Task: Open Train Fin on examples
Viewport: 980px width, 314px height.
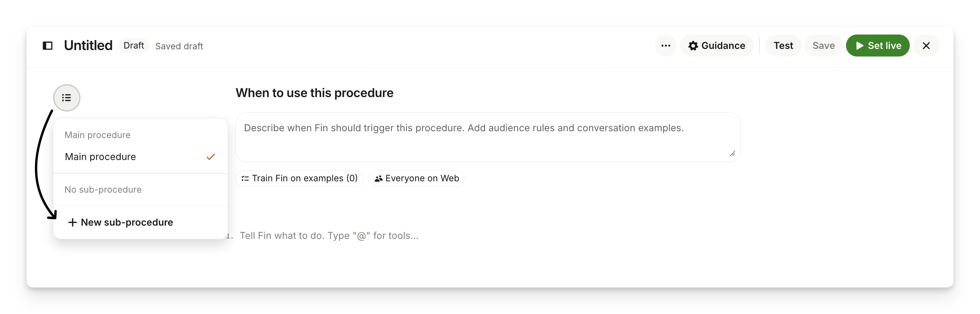Action: 299,179
